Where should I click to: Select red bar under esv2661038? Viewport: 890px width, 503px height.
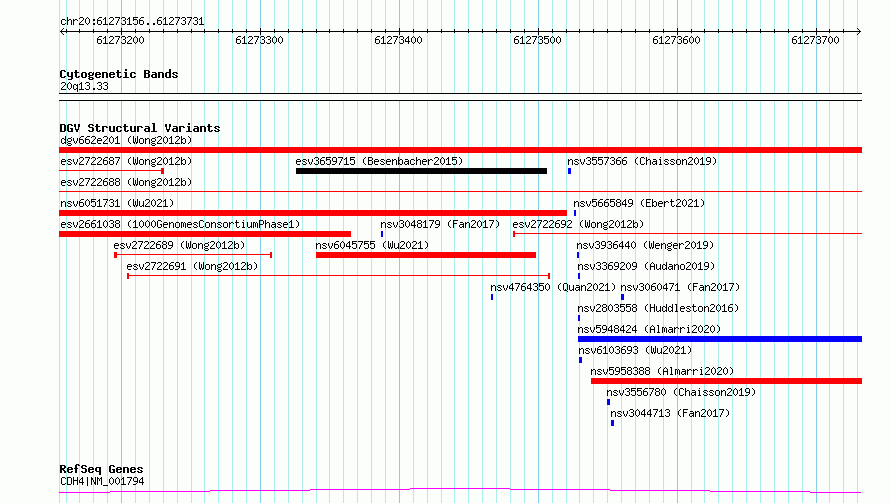pos(205,234)
